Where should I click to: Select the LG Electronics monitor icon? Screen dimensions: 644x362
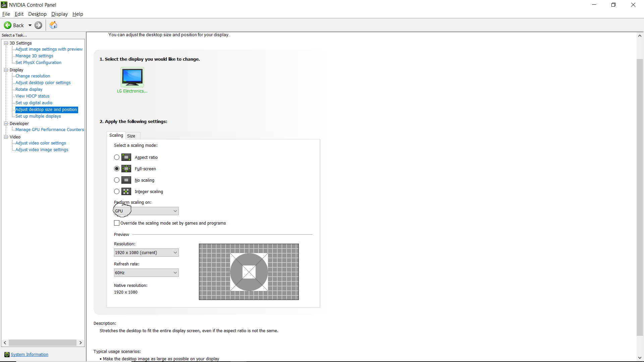pos(132,77)
